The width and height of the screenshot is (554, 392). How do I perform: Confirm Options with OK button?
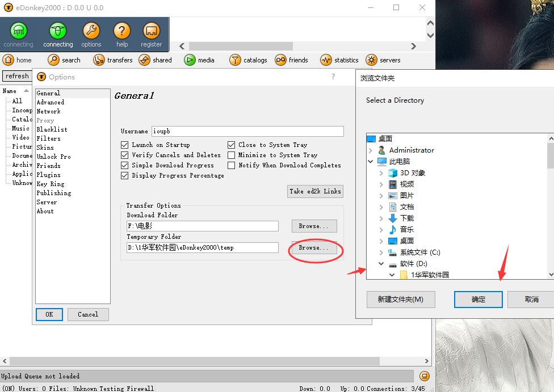click(49, 314)
